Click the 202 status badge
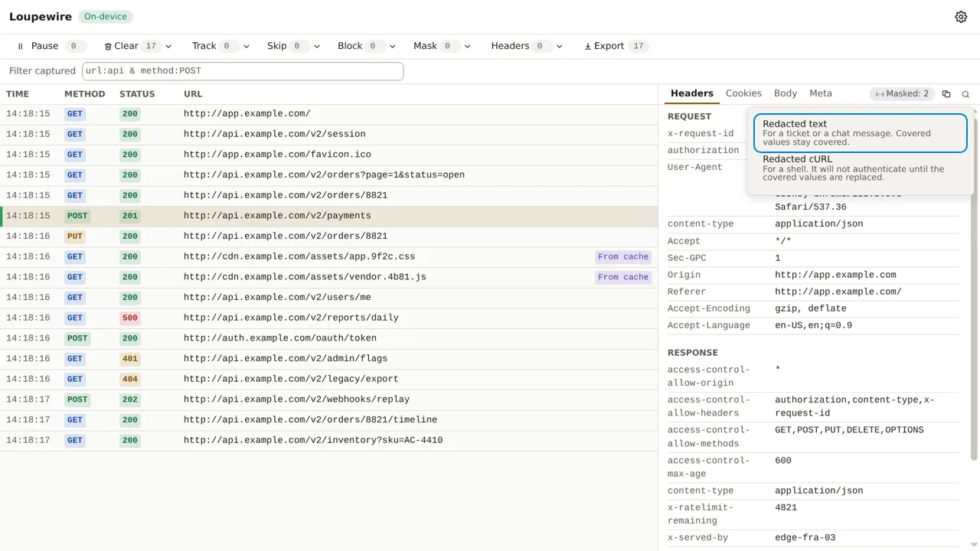 point(130,399)
